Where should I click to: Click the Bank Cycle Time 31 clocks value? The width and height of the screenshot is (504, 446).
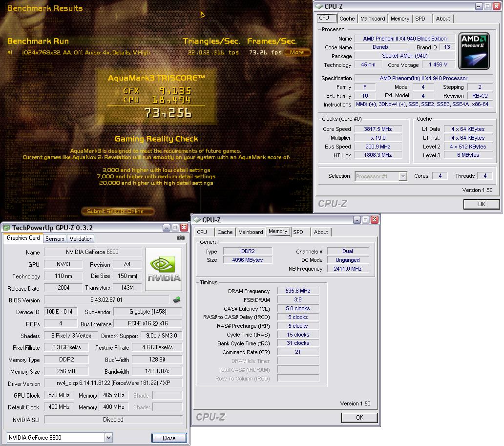pos(297,343)
